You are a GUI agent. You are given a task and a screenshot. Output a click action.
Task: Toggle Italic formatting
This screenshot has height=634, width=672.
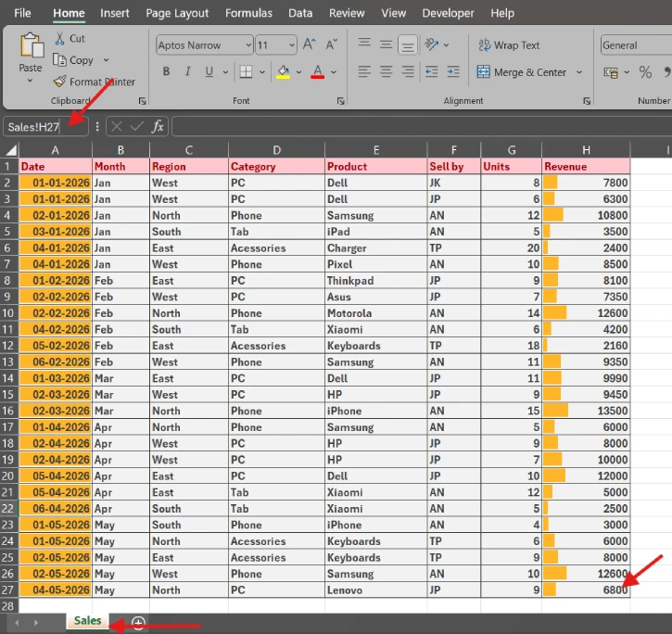(188, 71)
